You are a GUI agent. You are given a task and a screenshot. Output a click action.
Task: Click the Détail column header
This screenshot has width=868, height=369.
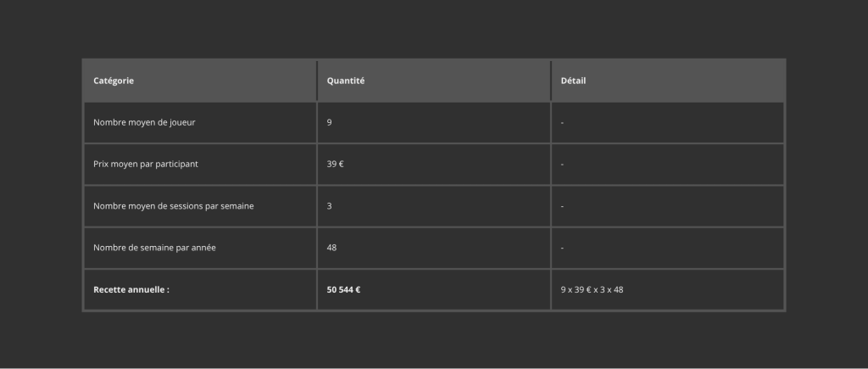[x=574, y=81]
